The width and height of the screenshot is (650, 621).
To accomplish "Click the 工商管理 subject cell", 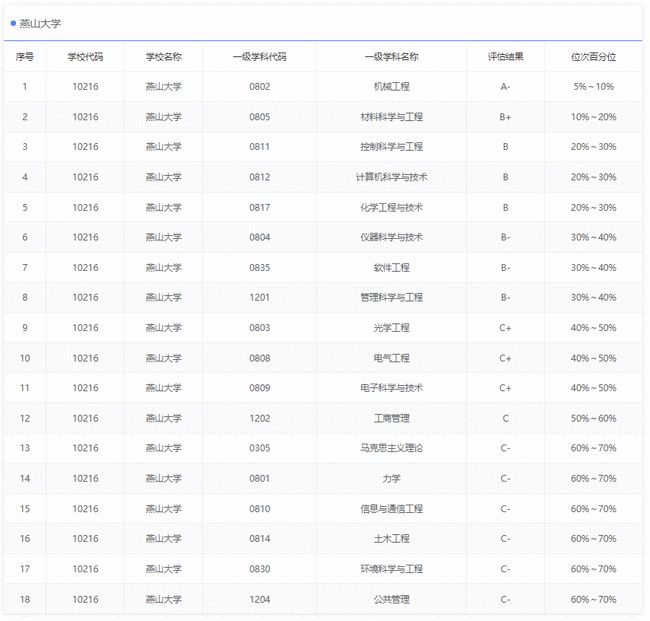I will pos(392,418).
